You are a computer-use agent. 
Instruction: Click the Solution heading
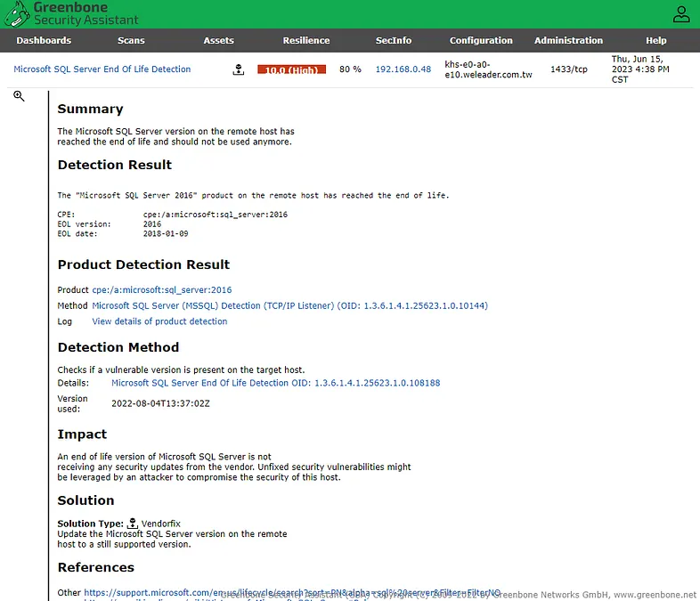pyautogui.click(x=85, y=500)
